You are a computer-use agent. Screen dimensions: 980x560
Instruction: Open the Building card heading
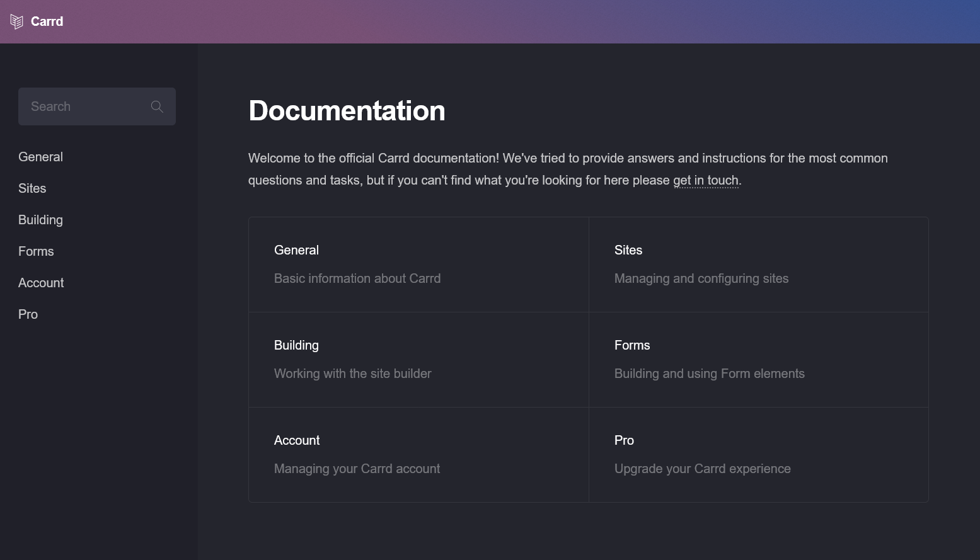[x=296, y=345]
